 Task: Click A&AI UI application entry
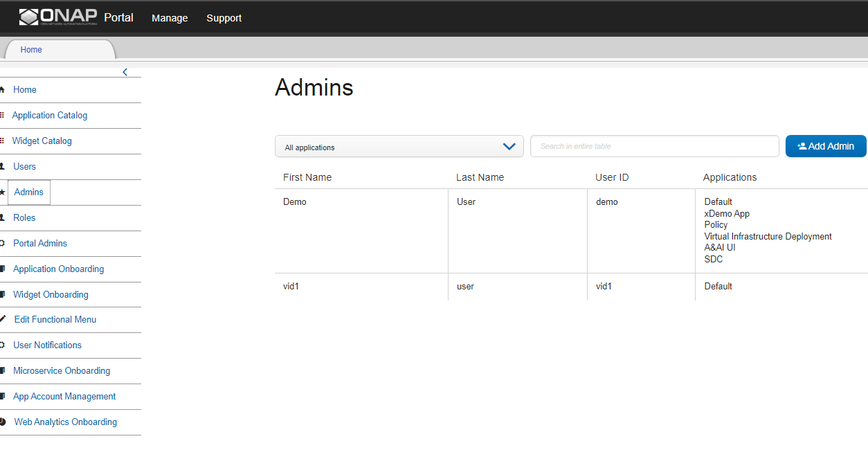[720, 247]
